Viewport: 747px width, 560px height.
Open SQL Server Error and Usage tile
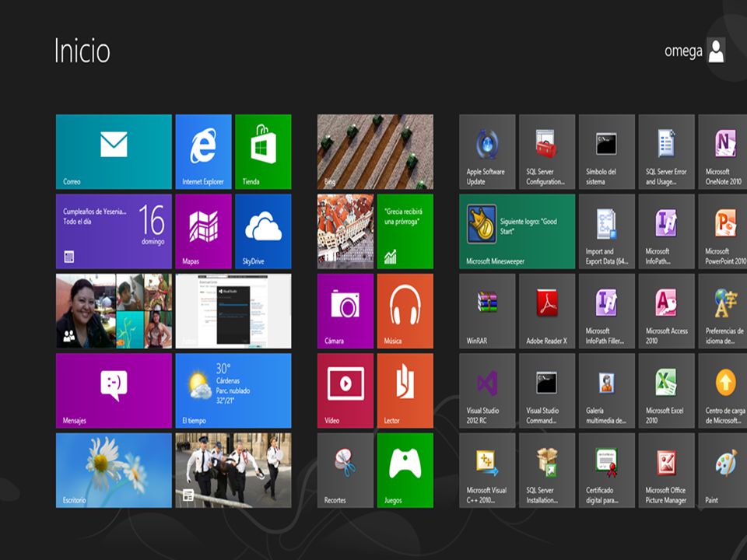point(667,152)
